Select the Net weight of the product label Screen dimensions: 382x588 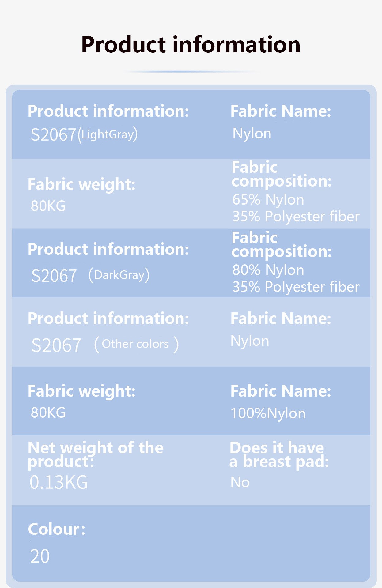click(95, 454)
